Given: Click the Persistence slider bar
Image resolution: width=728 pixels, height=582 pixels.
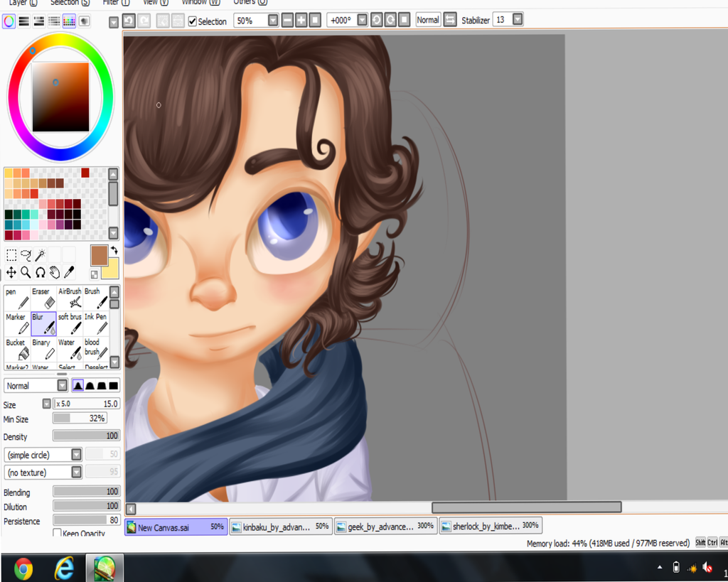Looking at the screenshot, I should pos(86,520).
